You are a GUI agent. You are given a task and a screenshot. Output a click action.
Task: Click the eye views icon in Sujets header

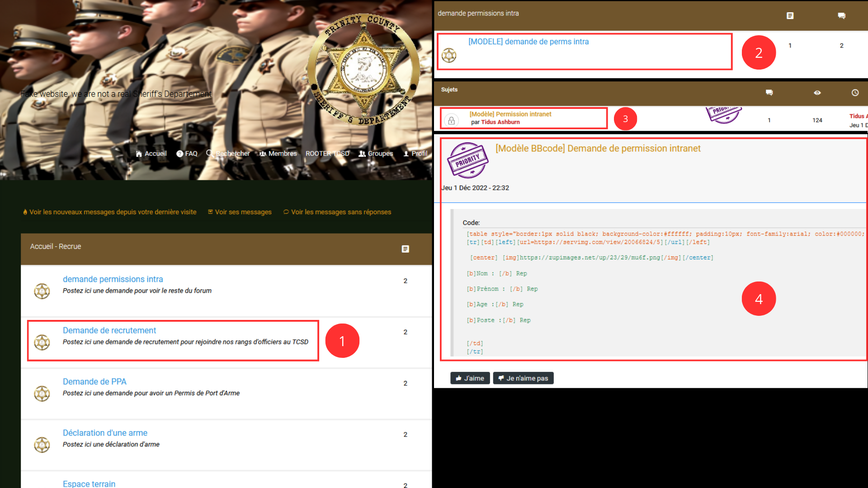817,93
